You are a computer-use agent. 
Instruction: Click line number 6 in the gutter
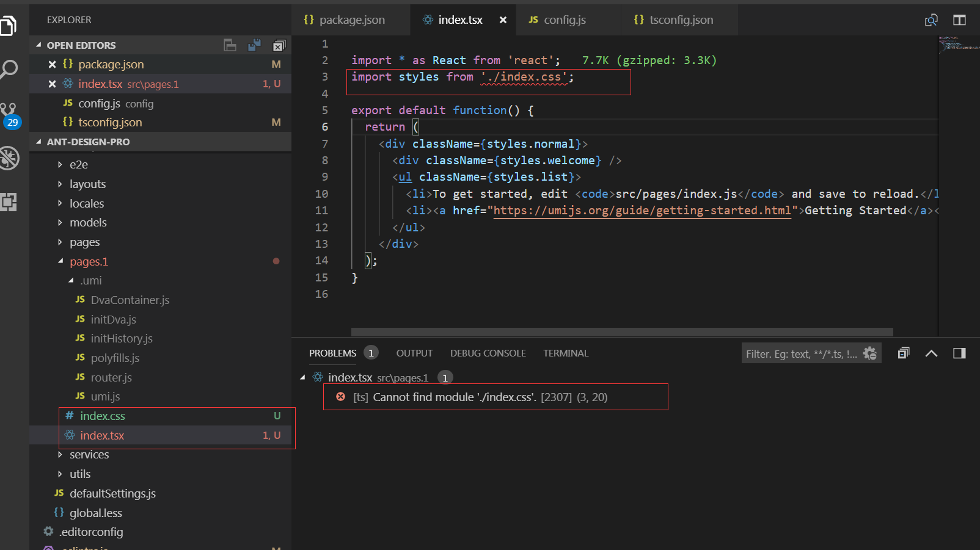tap(324, 126)
